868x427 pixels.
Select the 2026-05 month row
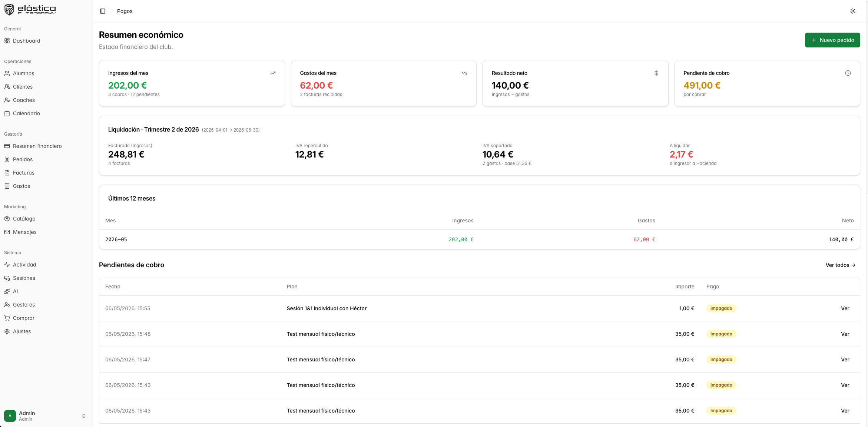(479, 239)
